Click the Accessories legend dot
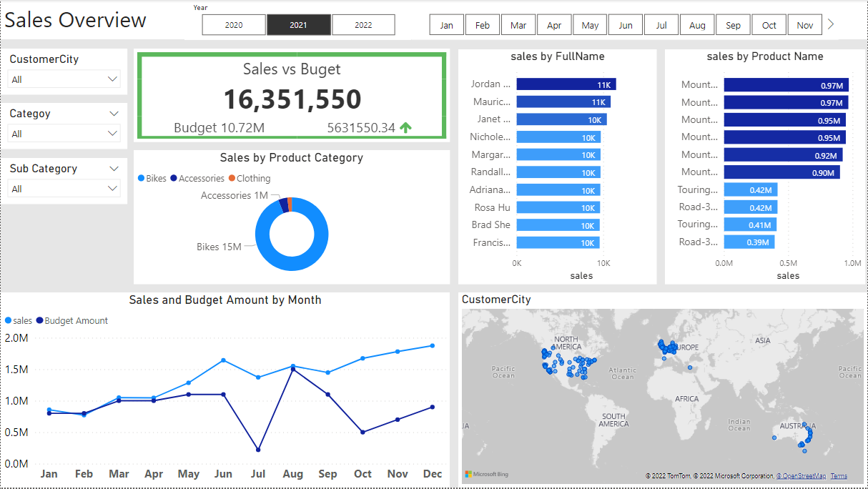The width and height of the screenshot is (868, 489). (173, 178)
